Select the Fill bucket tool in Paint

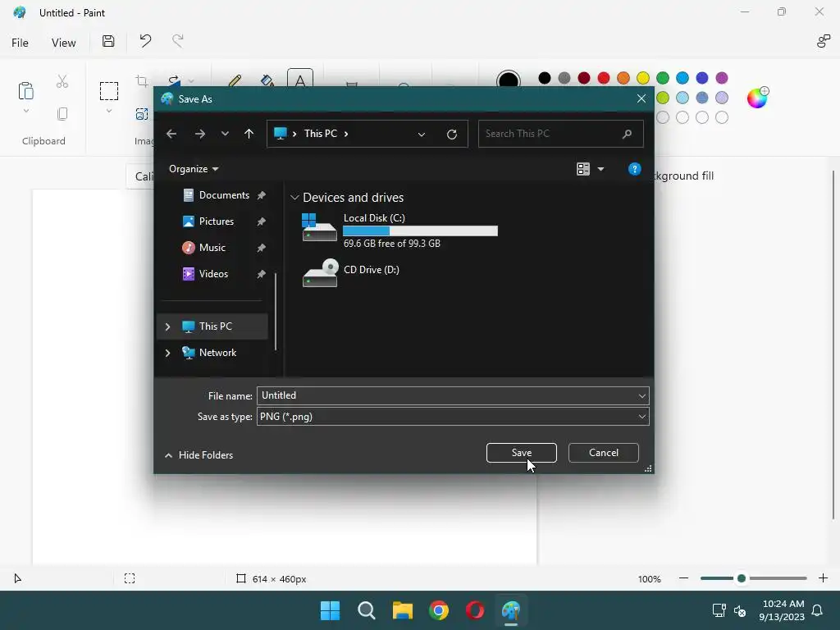(x=267, y=81)
